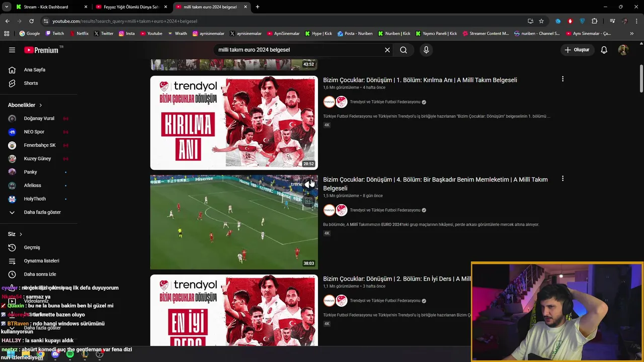Viewport: 644px width, 362px height.
Task: Open options menu for Kırılma Anı video
Action: [x=562, y=79]
